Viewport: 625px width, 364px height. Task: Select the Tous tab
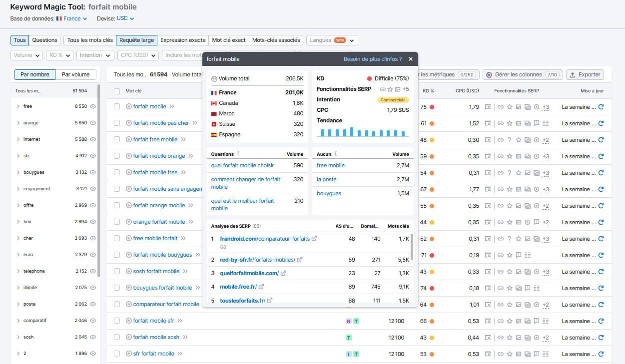coord(19,40)
